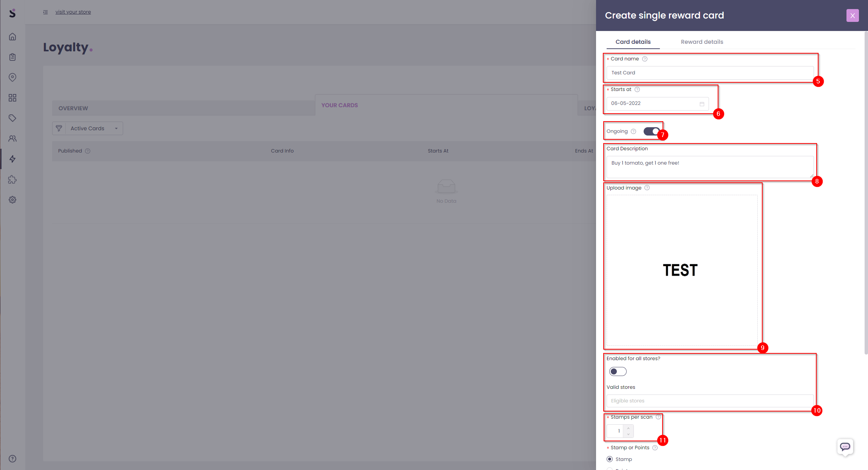This screenshot has height=470, width=868.
Task: Click the Card Info column header
Action: point(282,151)
